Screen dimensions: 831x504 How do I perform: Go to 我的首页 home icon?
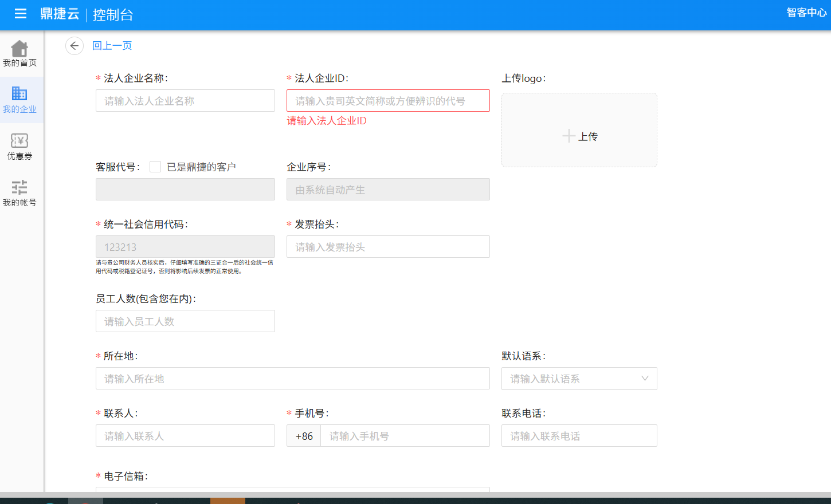(19, 49)
